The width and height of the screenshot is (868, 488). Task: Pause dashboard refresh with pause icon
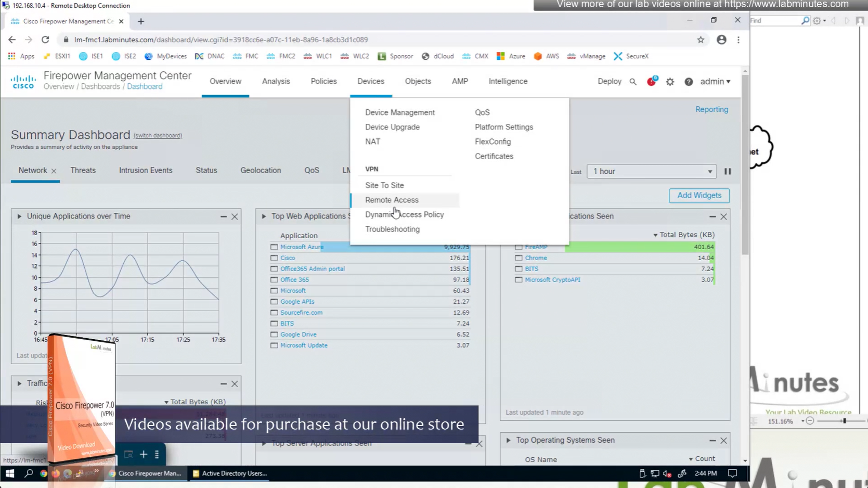pyautogui.click(x=728, y=171)
